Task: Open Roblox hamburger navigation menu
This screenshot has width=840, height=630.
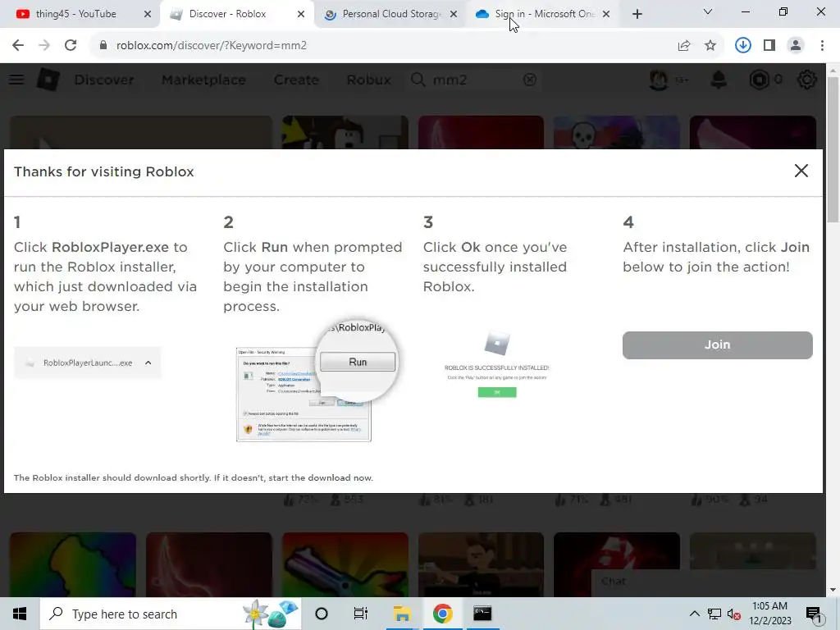Action: 16,80
